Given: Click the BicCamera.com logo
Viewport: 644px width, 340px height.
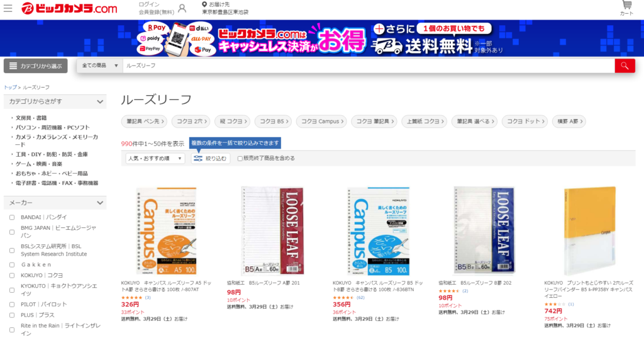Looking at the screenshot, I should [69, 9].
